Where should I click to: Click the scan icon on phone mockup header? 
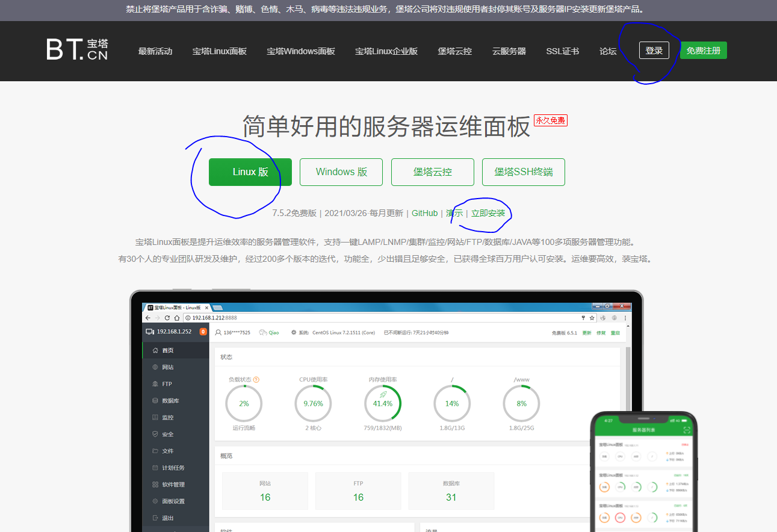click(x=687, y=430)
